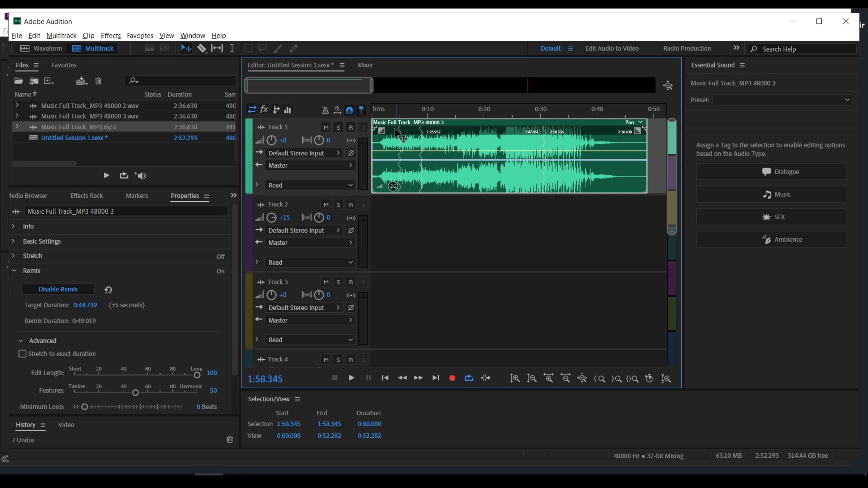Open Track 1 Read automation dropdown
The image size is (868, 488).
point(310,185)
